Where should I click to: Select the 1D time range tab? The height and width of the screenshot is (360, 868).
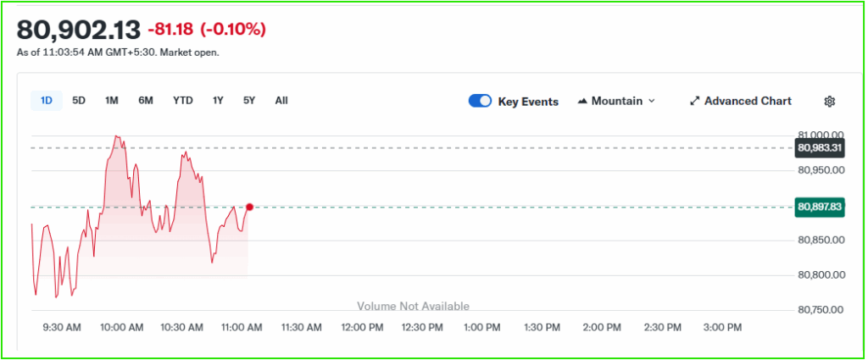pyautogui.click(x=47, y=101)
